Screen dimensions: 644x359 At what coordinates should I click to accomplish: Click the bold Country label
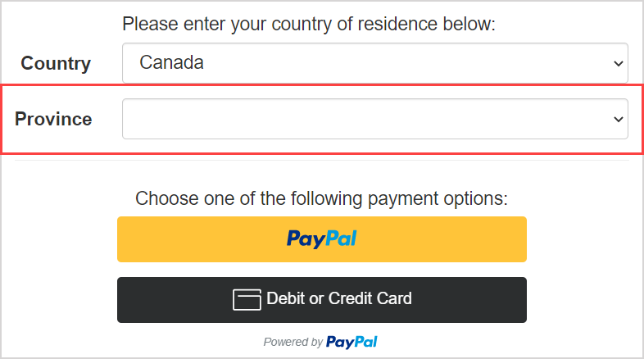pos(56,63)
